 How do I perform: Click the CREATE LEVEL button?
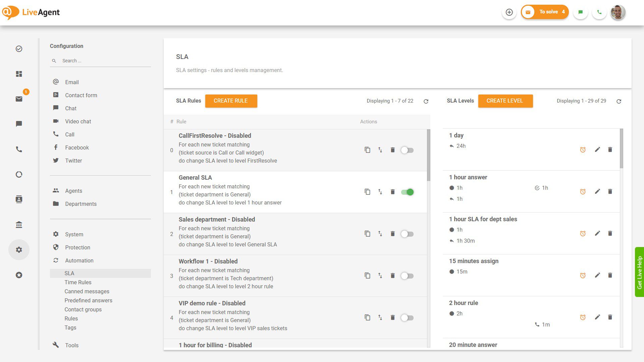point(505,101)
